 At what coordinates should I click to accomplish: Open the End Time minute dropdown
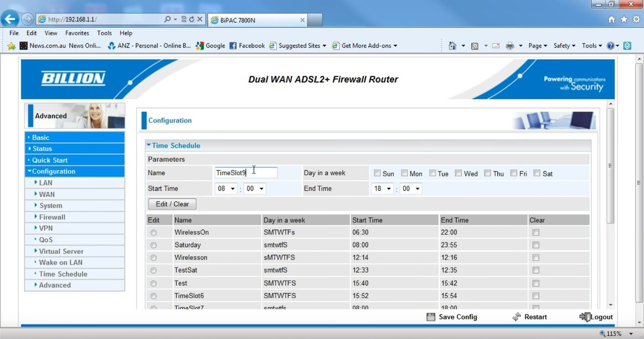[411, 189]
